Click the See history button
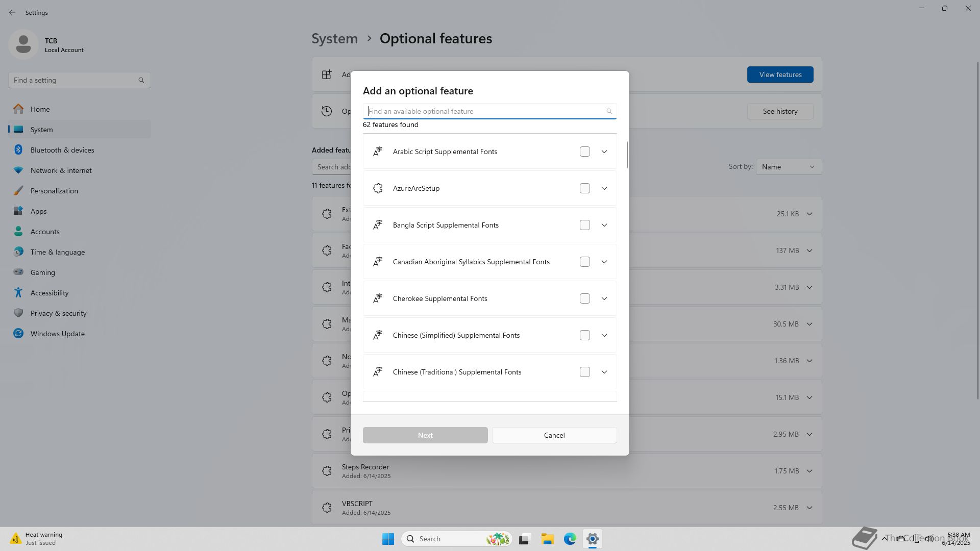The image size is (980, 551). point(780,111)
